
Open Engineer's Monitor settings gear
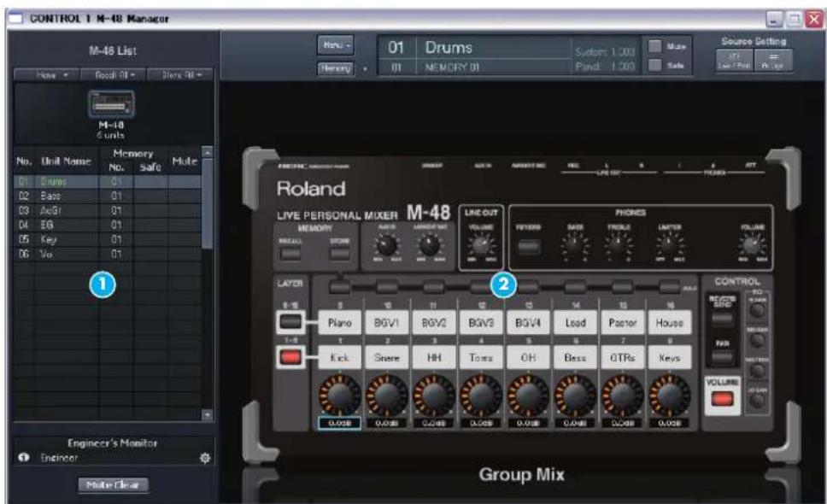pos(205,458)
